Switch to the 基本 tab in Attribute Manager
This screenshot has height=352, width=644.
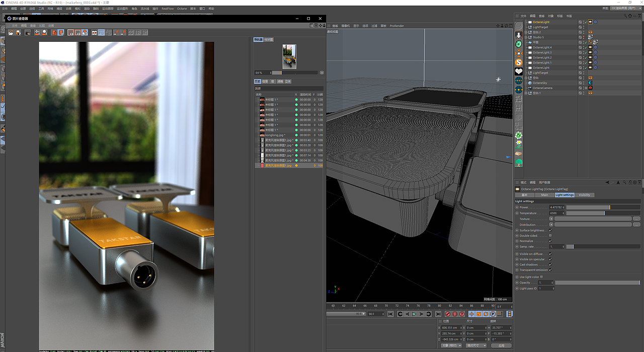coord(524,195)
